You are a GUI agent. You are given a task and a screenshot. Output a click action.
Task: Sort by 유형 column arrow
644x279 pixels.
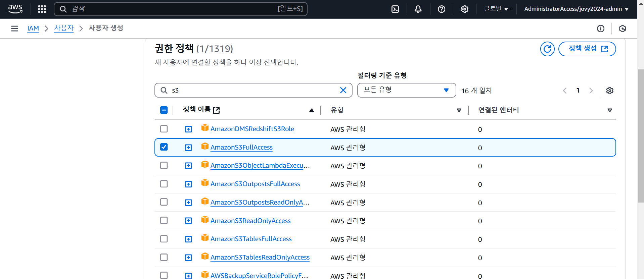tap(459, 110)
